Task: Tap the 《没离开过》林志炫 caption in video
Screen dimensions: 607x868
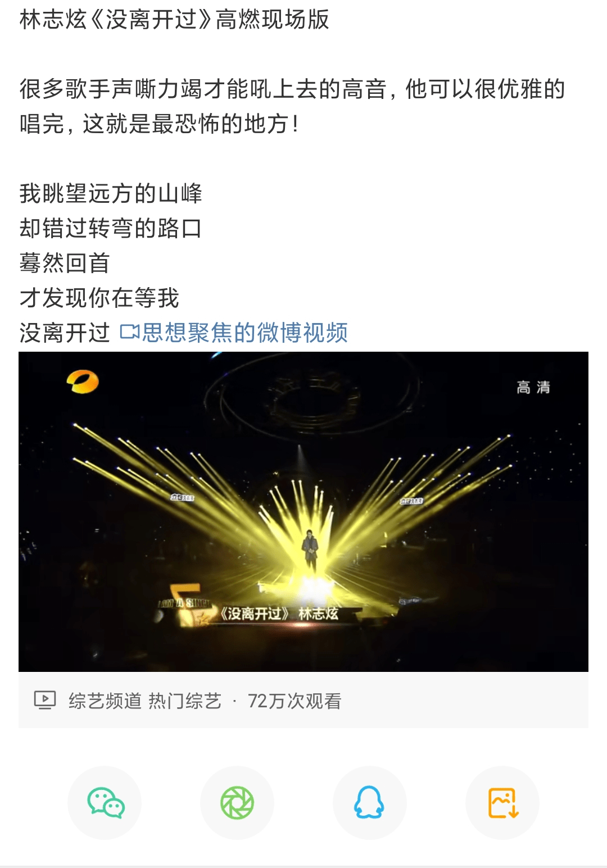Action: [x=279, y=613]
